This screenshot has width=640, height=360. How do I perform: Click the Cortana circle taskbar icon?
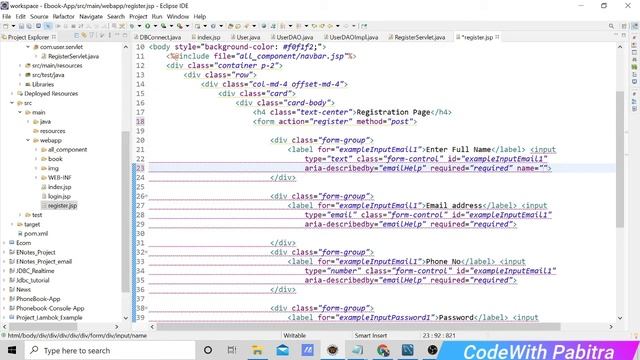click(x=208, y=350)
